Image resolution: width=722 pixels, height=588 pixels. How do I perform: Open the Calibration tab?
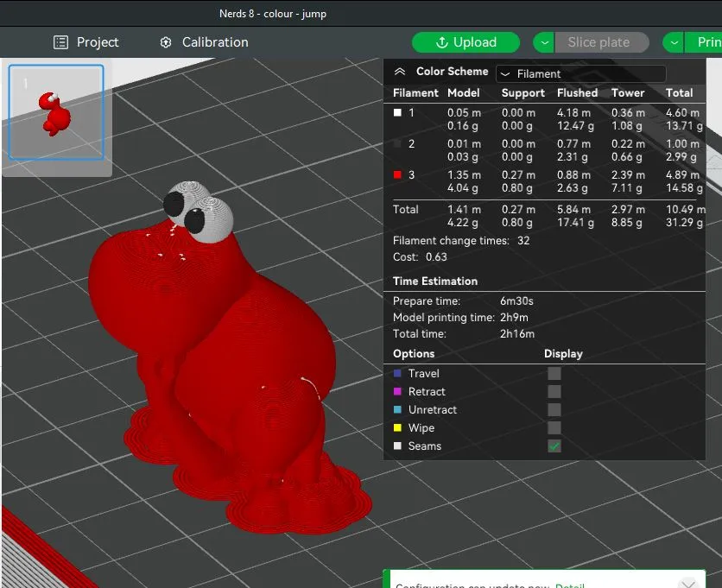pos(204,42)
